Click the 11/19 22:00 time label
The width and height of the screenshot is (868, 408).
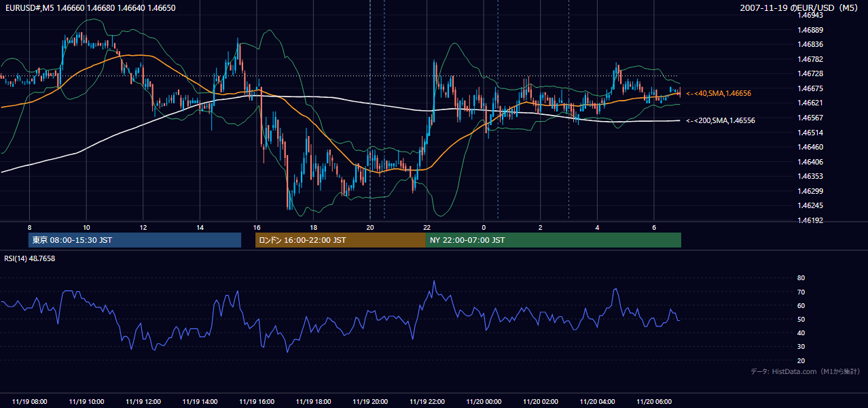(427, 402)
